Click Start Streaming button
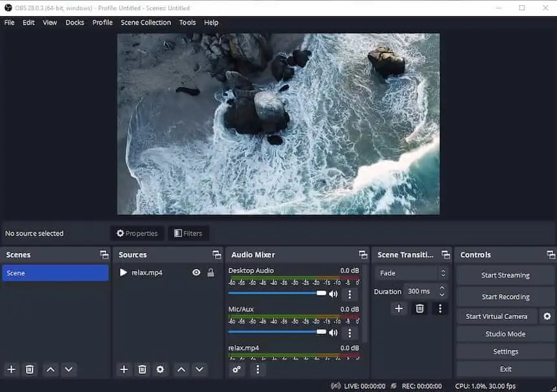 coord(505,276)
